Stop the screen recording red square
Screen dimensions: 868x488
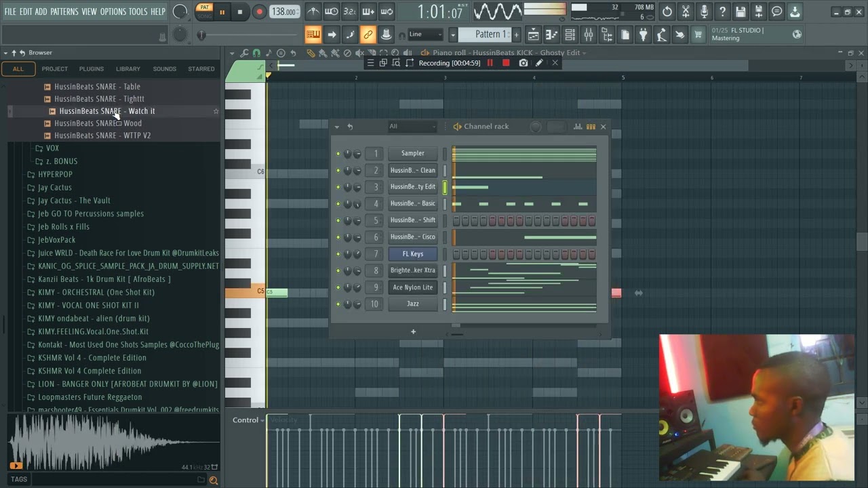(x=506, y=63)
